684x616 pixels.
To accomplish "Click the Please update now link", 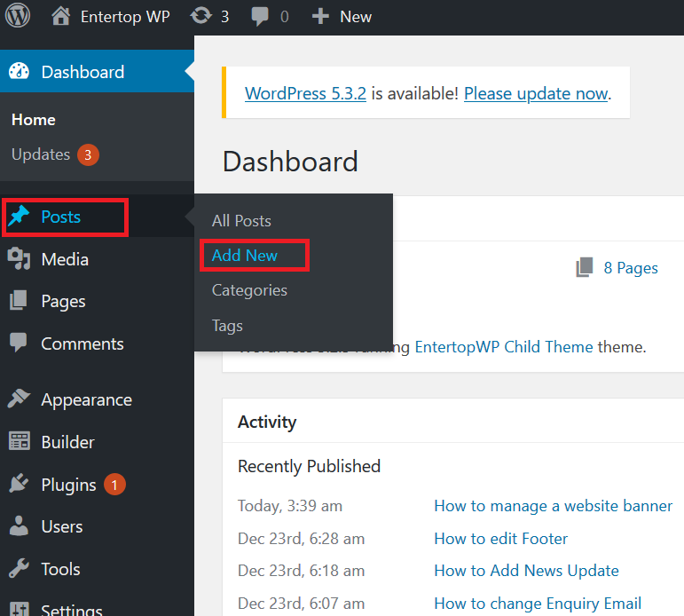I will coord(536,93).
